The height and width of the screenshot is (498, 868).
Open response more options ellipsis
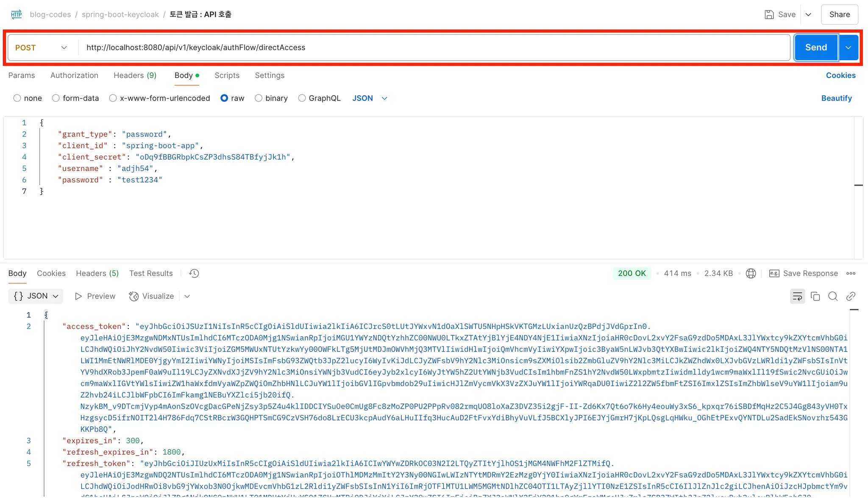tap(851, 273)
